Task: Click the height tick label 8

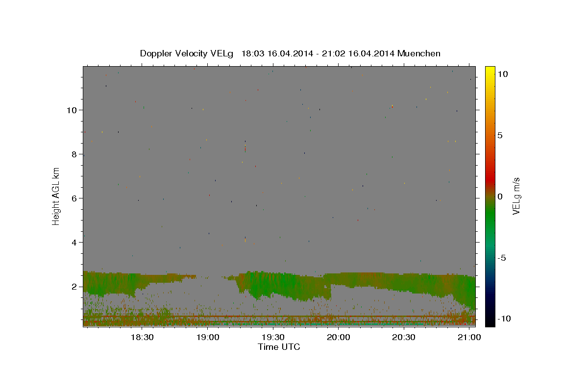Action: pos(74,154)
